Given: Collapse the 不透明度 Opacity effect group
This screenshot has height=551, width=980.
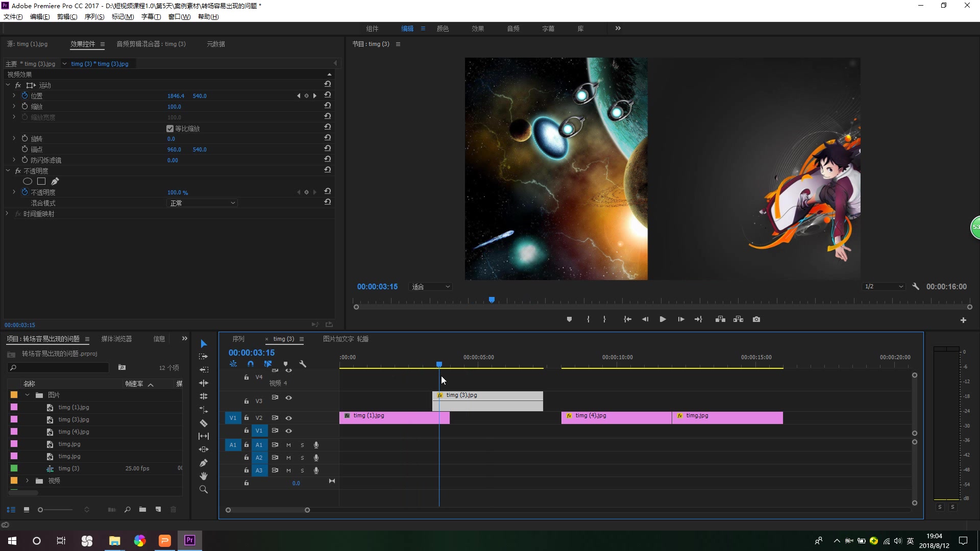Looking at the screenshot, I should point(8,171).
